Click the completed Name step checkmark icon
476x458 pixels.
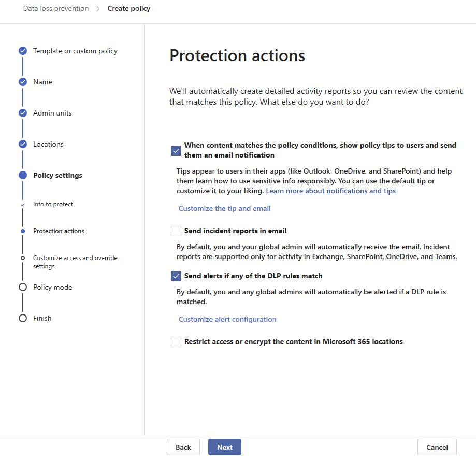coord(23,82)
